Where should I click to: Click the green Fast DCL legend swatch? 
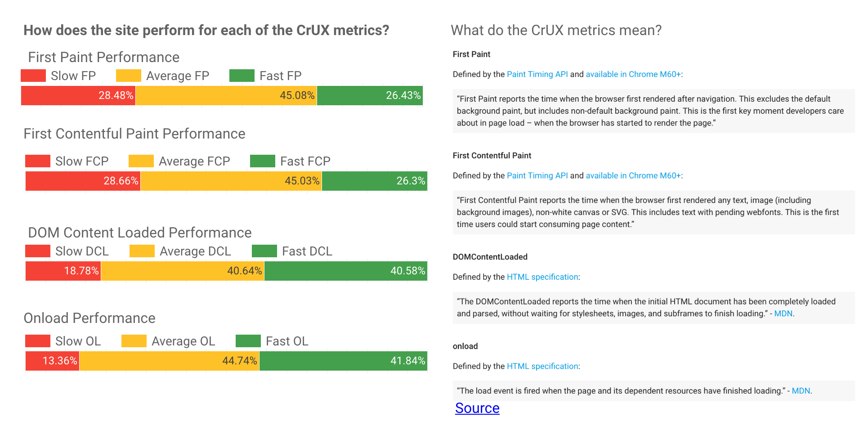264,251
